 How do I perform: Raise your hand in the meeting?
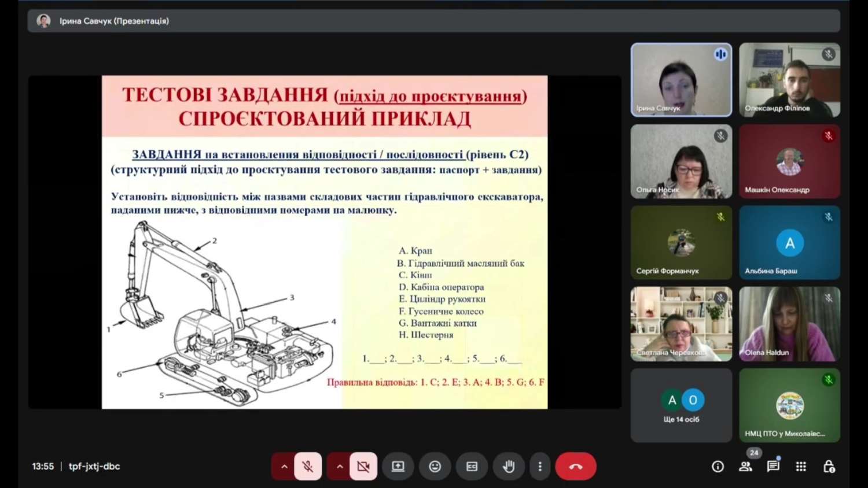509,467
